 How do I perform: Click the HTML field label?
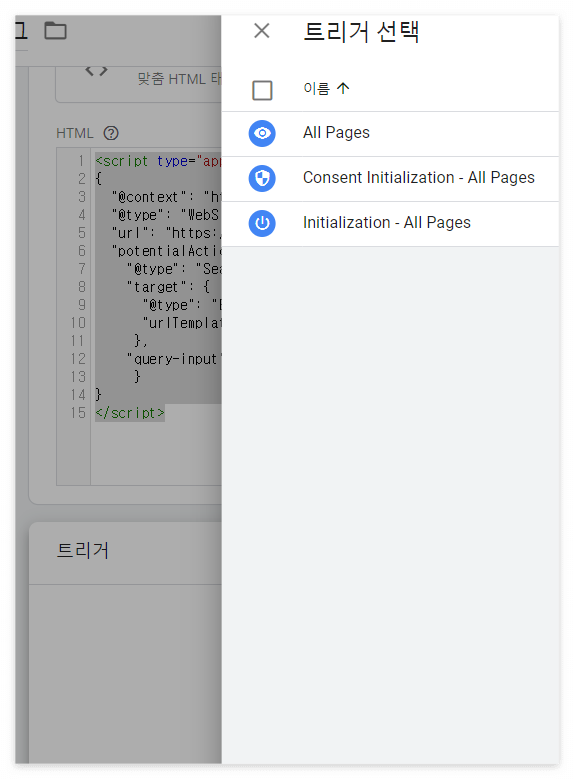[75, 133]
